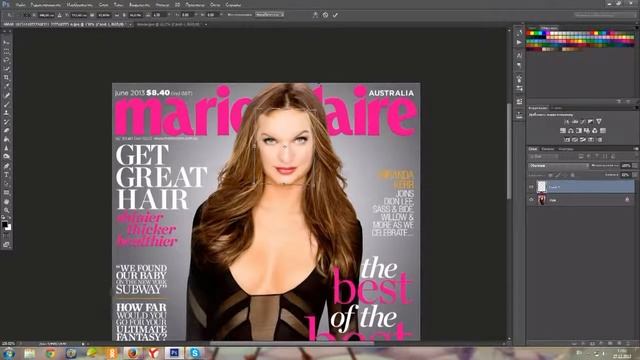This screenshot has width=640, height=360.
Task: Switch to the Paths tab
Action: 566,149
